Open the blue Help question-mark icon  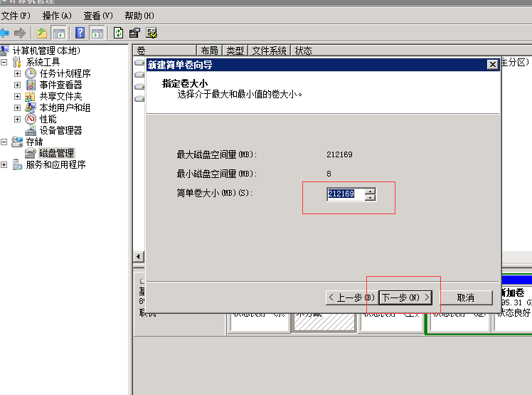click(x=80, y=33)
